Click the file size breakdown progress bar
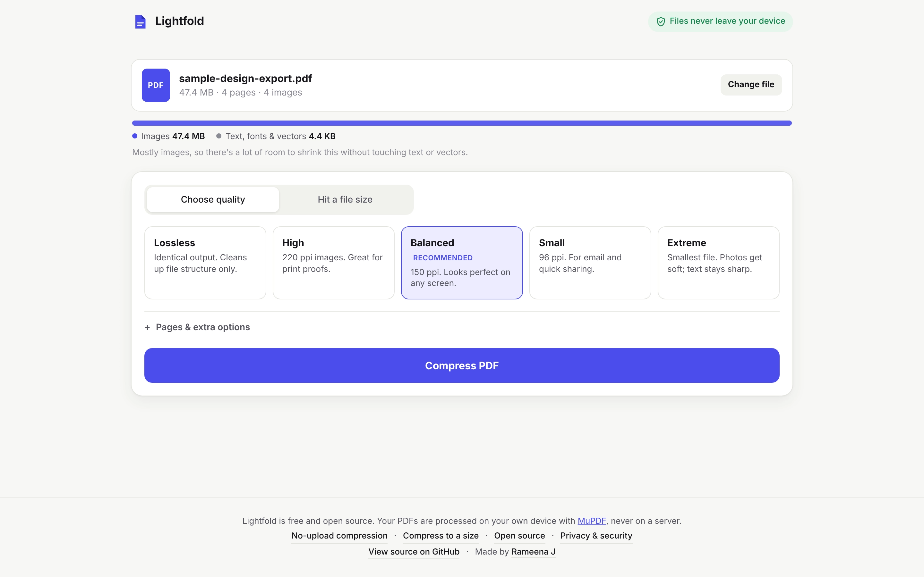924x577 pixels. coord(462,123)
